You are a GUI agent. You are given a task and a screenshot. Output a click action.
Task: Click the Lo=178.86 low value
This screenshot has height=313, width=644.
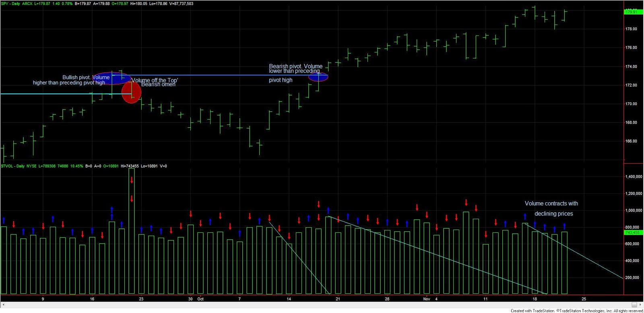click(x=158, y=4)
